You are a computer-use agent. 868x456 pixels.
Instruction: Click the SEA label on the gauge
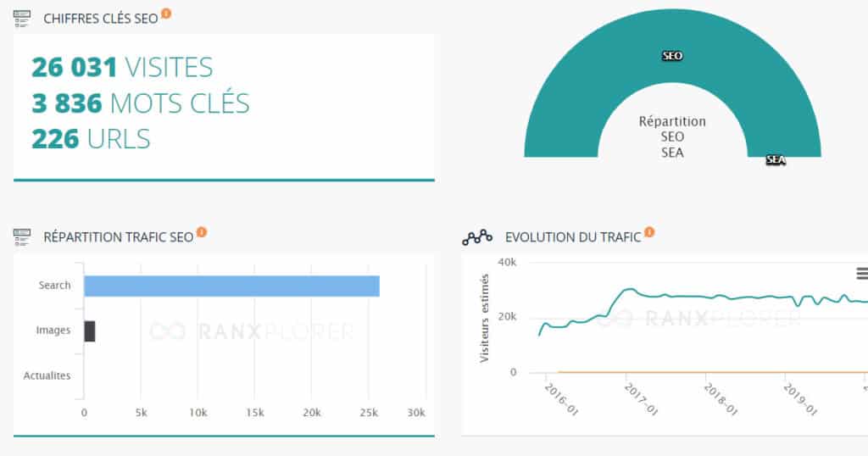(x=776, y=160)
